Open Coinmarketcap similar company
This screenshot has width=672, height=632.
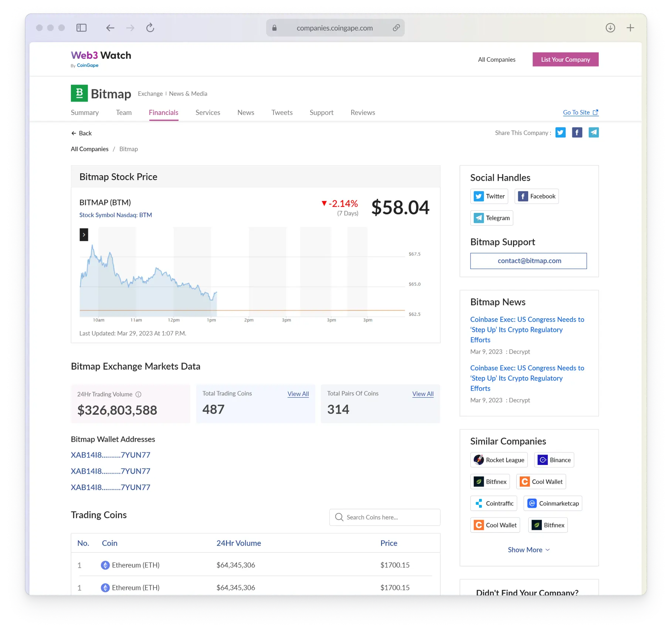[553, 503]
